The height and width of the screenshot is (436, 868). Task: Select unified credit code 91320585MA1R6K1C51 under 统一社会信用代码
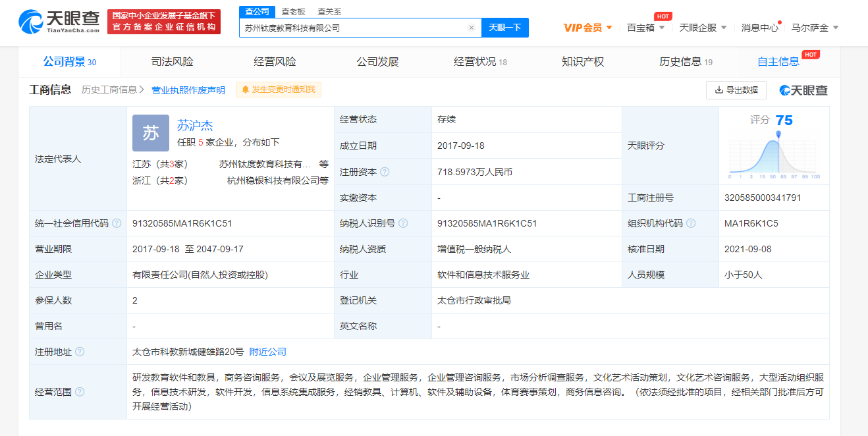[182, 223]
